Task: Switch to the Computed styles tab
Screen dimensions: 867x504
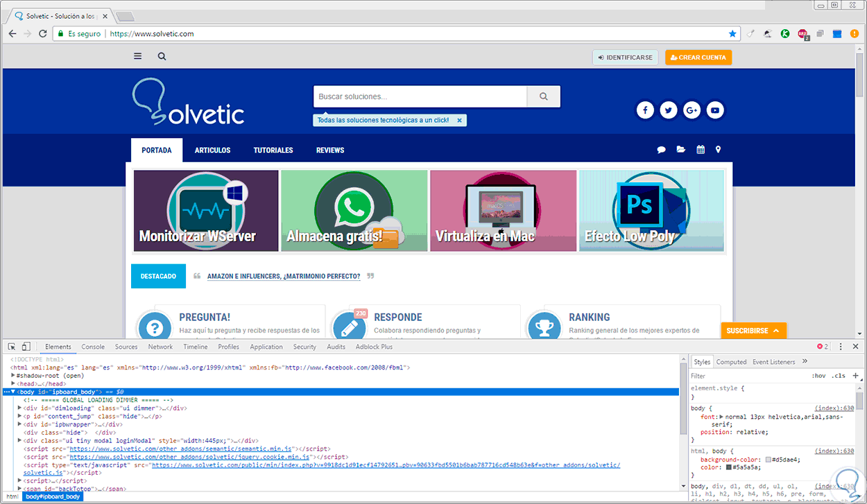Action: tap(731, 362)
